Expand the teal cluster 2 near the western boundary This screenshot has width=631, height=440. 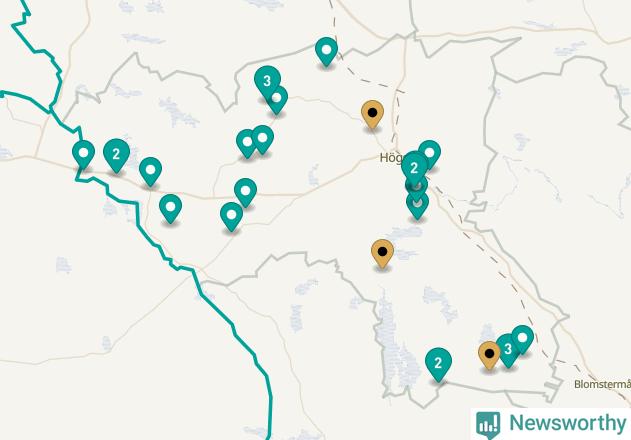click(116, 155)
